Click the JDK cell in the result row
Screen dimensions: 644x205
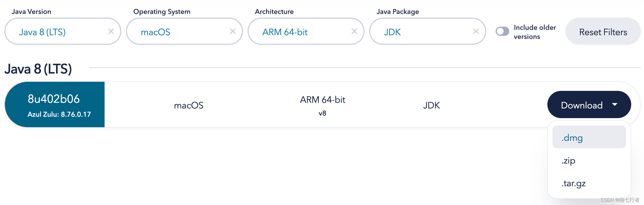point(431,105)
